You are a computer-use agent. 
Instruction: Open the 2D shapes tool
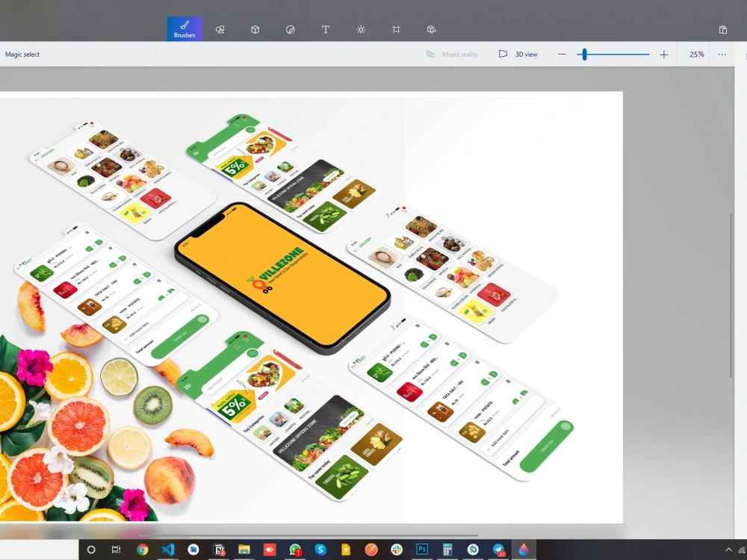[220, 30]
